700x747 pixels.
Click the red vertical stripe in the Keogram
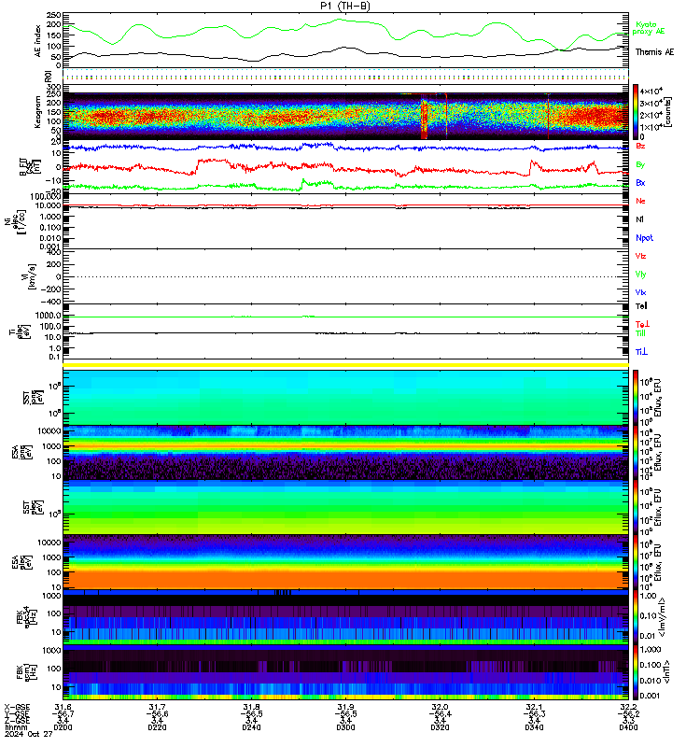424,119
